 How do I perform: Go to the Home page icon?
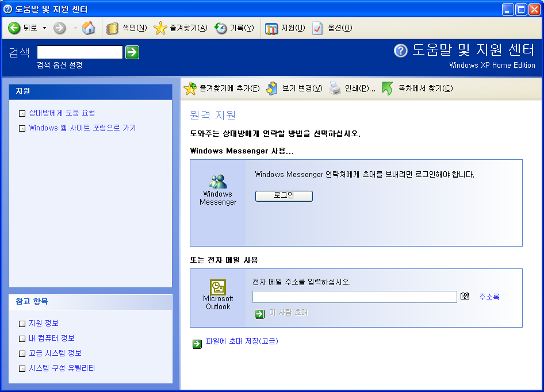pyautogui.click(x=89, y=28)
